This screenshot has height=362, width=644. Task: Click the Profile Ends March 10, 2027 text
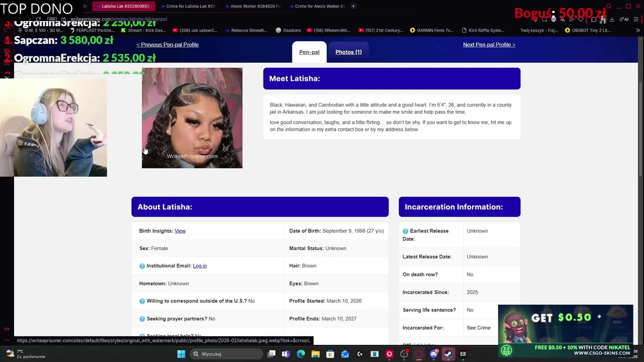tap(323, 319)
